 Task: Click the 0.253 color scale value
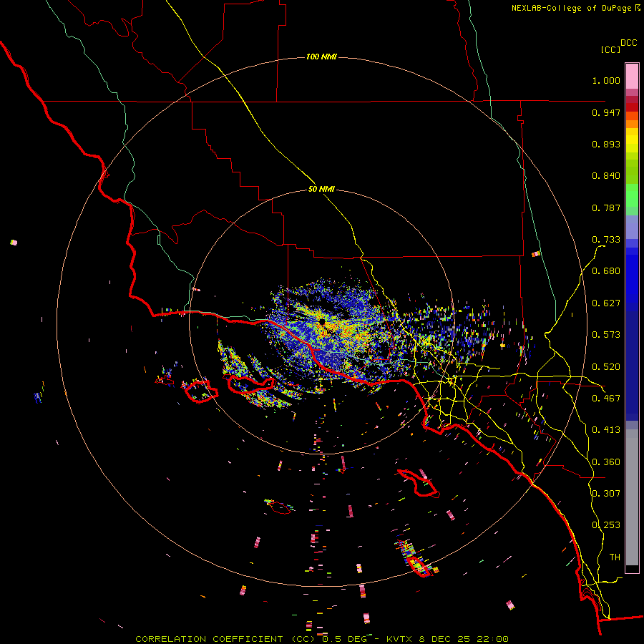tap(606, 525)
